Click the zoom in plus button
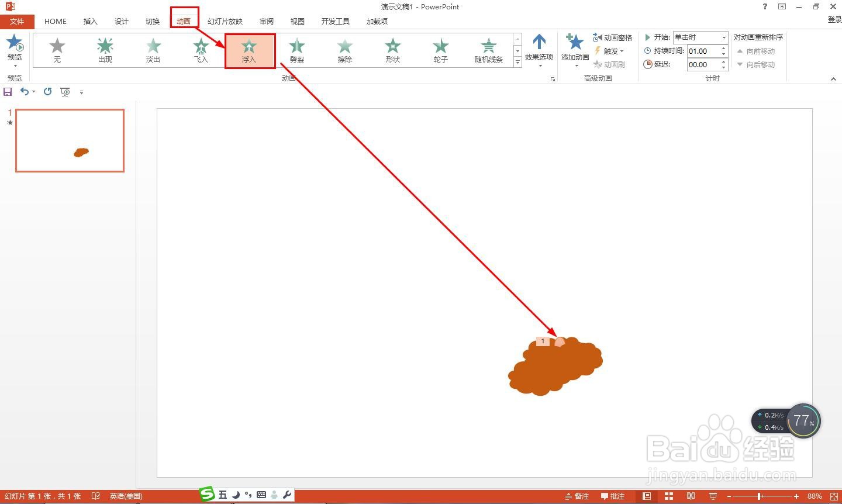 tap(796, 496)
